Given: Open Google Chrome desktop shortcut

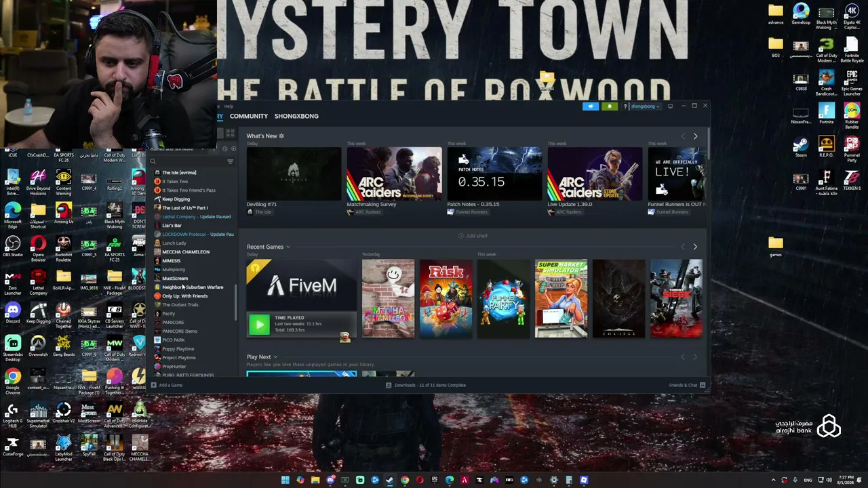Looking at the screenshot, I should click(x=12, y=380).
